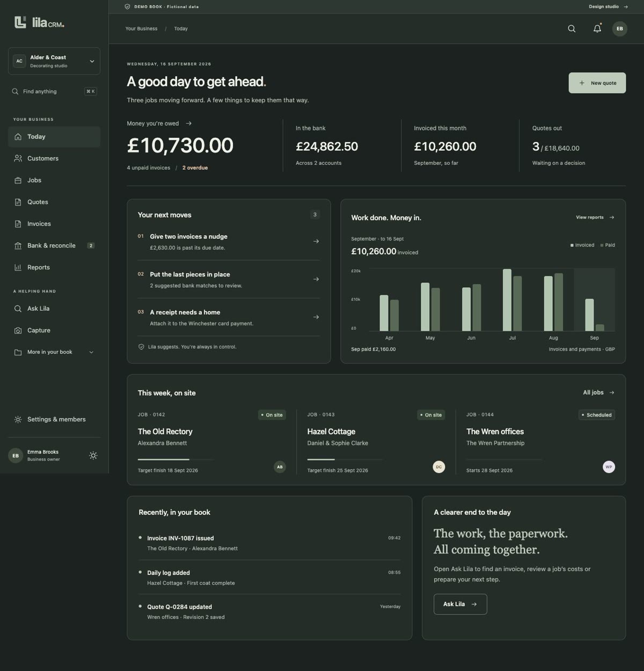Image resolution: width=644 pixels, height=671 pixels.
Task: Open the search icon in top header
Action: click(572, 28)
